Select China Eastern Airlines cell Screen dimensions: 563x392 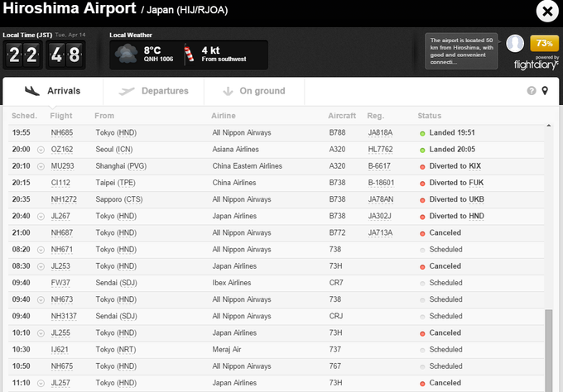pyautogui.click(x=247, y=166)
